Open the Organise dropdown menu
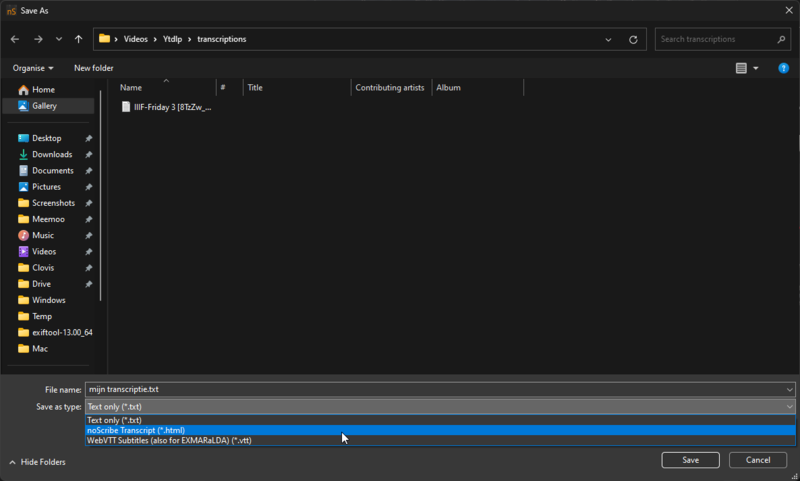 [33, 68]
